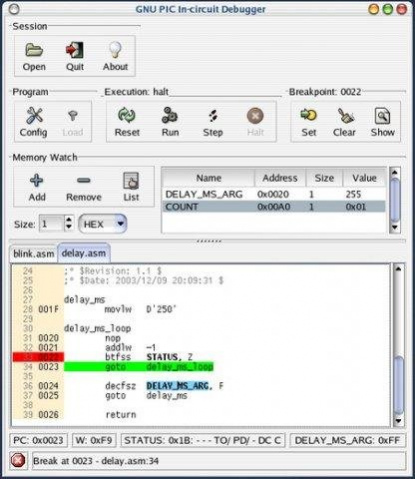Open the Config tools icon

[x=34, y=115]
